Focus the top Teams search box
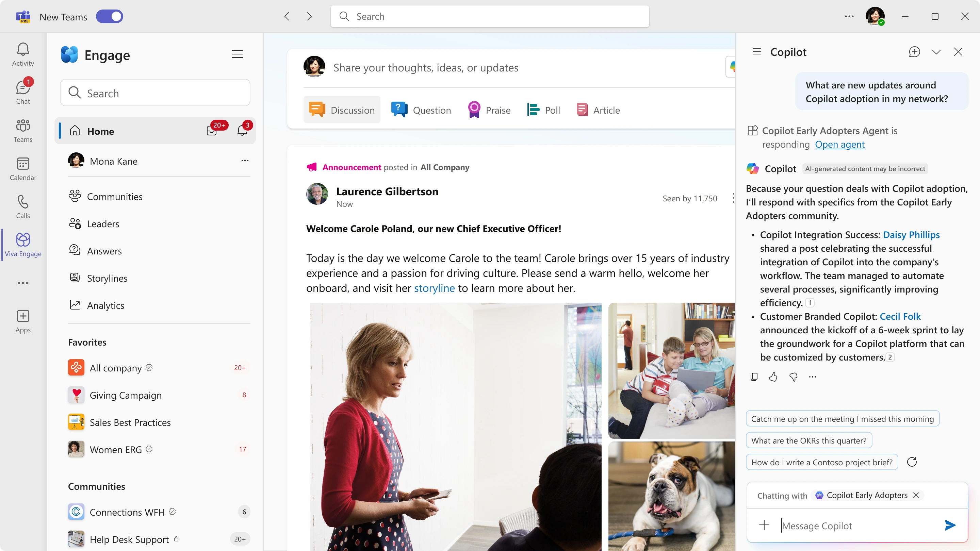Image resolution: width=980 pixels, height=551 pixels. pos(490,16)
